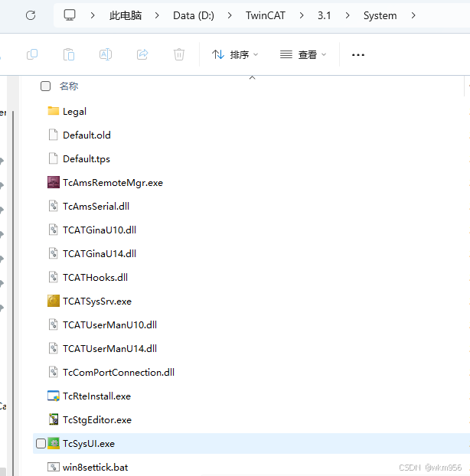Click the TCATHooks.dll file icon
Image resolution: width=470 pixels, height=476 pixels.
[x=54, y=277]
